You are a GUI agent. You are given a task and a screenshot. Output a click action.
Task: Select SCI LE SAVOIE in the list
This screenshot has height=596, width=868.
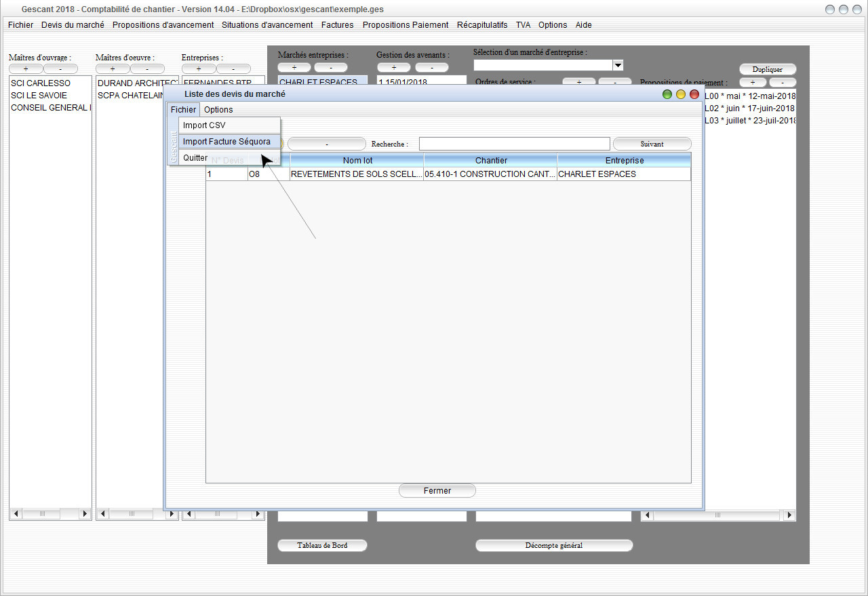(39, 96)
